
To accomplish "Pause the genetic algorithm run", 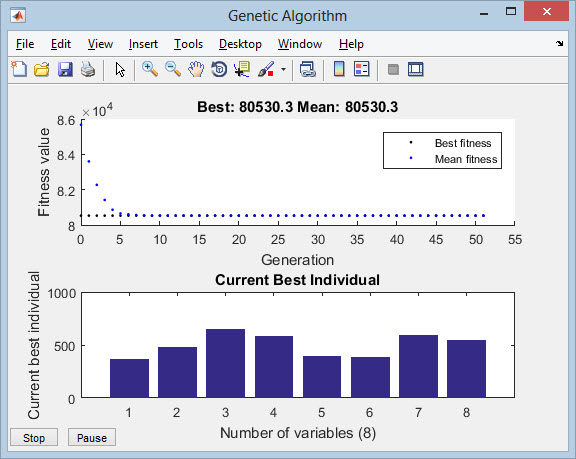I will point(92,437).
